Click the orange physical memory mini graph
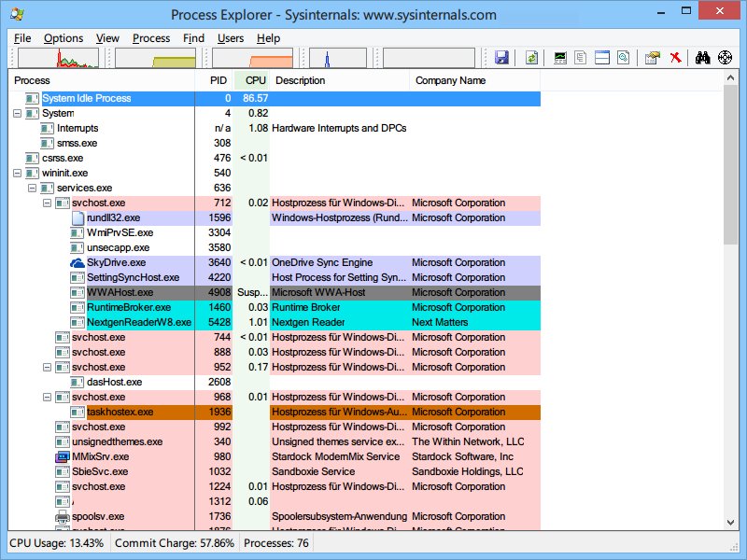The height and width of the screenshot is (560, 747). point(252,58)
